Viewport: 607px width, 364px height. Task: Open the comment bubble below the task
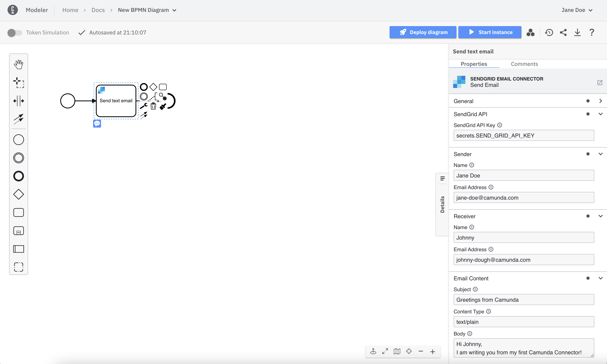tap(97, 123)
